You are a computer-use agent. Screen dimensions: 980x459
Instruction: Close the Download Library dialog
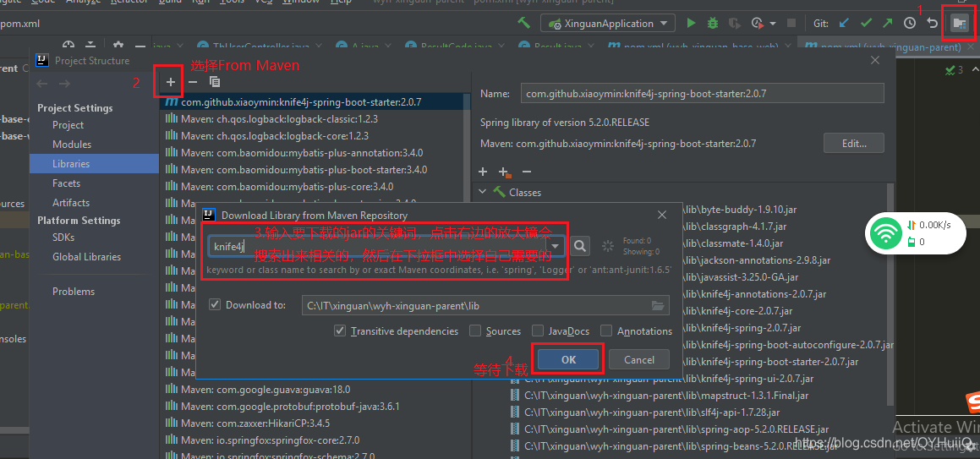pos(663,215)
